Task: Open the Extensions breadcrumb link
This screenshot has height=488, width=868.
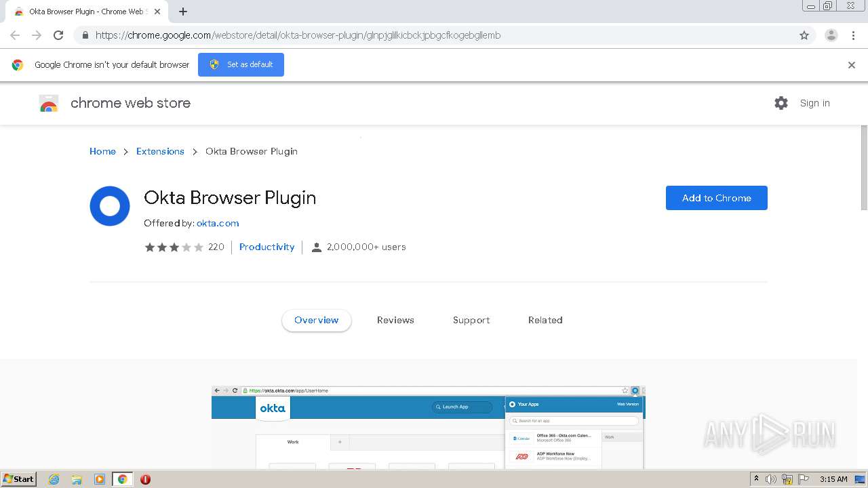Action: (160, 151)
